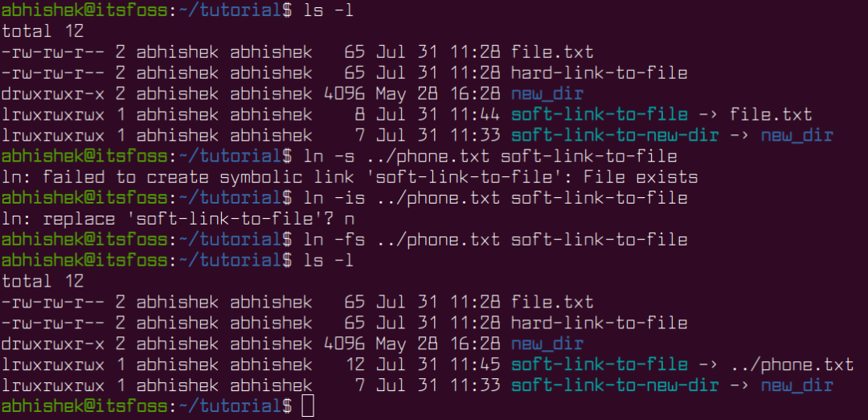
Task: Click the 'ln -is' command line
Action: coord(495,198)
